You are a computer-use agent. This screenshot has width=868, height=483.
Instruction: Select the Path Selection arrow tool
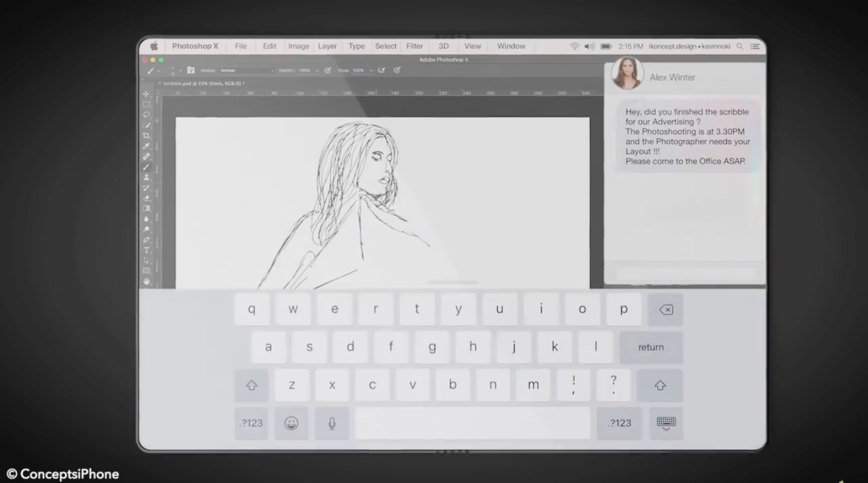(146, 260)
